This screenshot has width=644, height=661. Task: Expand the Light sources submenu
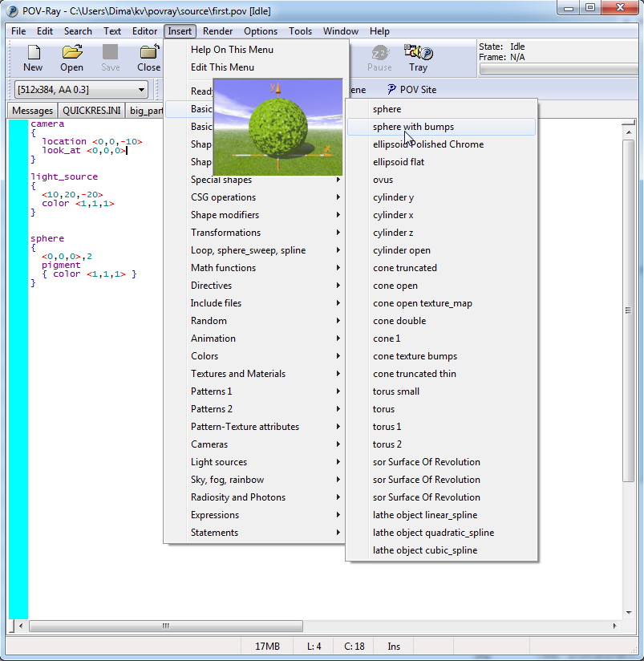[255, 462]
